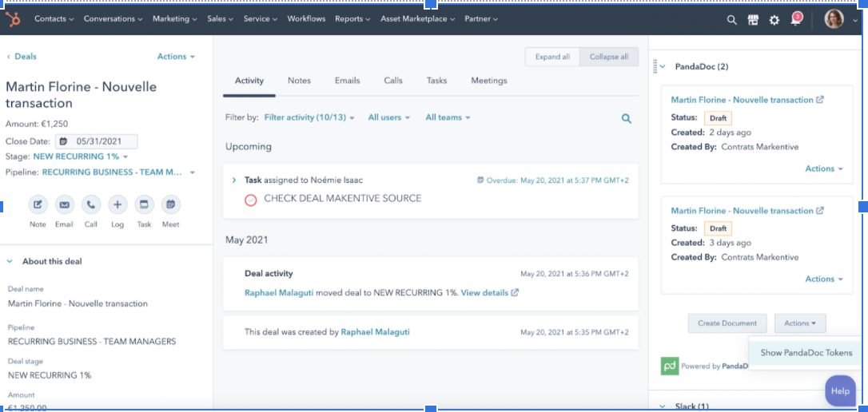Image resolution: width=868 pixels, height=412 pixels.
Task: Create a Note with the note icon
Action: click(38, 204)
